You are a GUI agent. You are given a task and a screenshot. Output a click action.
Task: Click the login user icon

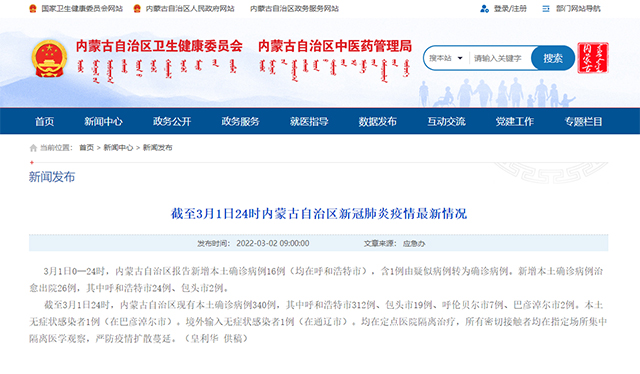click(484, 9)
